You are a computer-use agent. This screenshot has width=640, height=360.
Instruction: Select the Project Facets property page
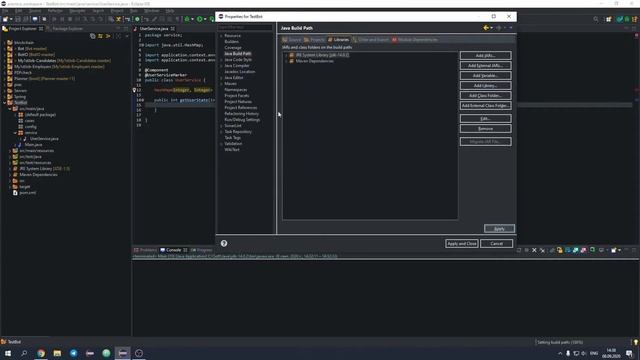point(237,96)
